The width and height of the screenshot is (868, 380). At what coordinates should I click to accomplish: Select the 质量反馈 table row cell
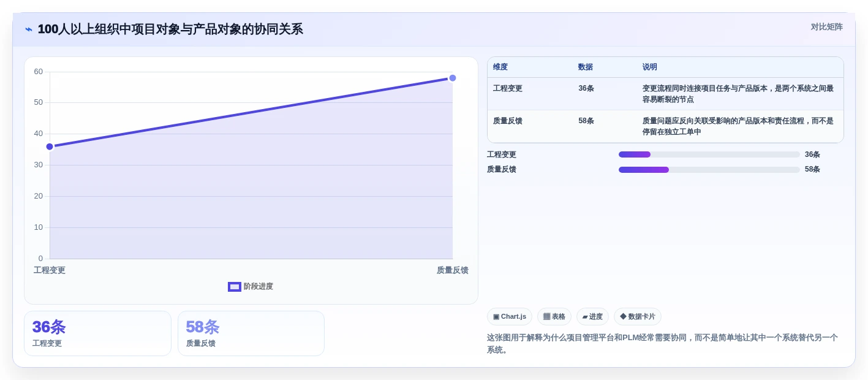pyautogui.click(x=508, y=121)
